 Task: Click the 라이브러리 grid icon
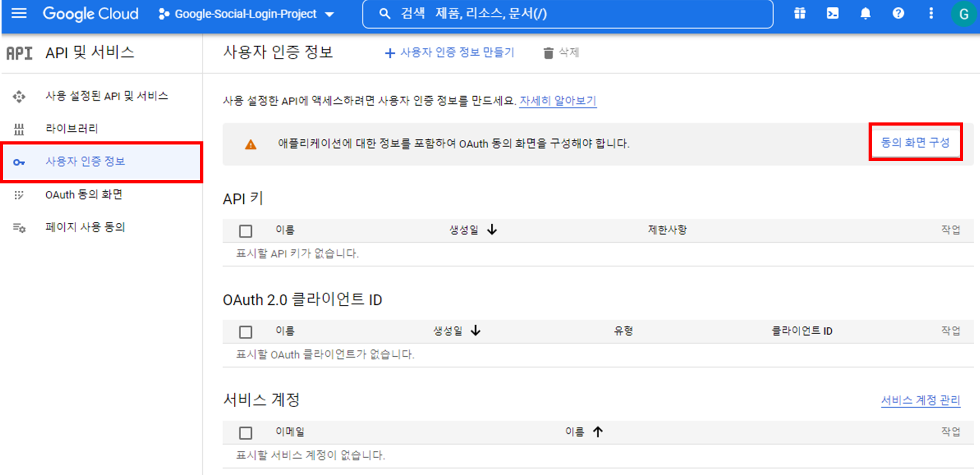coord(19,129)
